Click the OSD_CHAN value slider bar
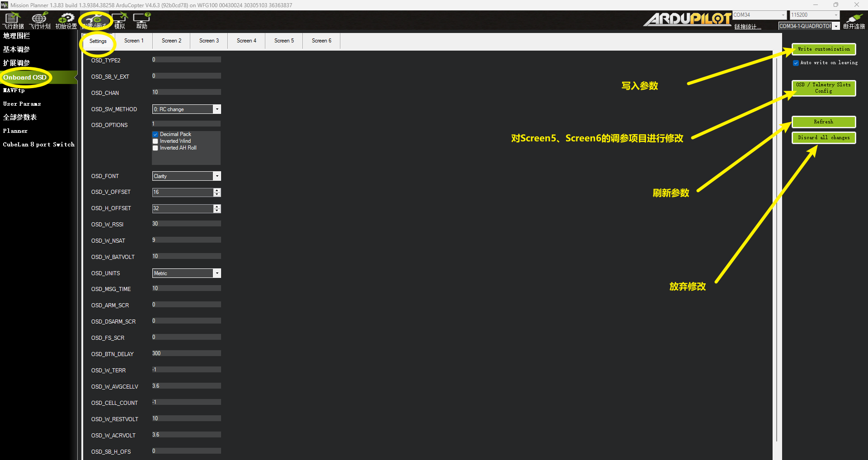 186,92
